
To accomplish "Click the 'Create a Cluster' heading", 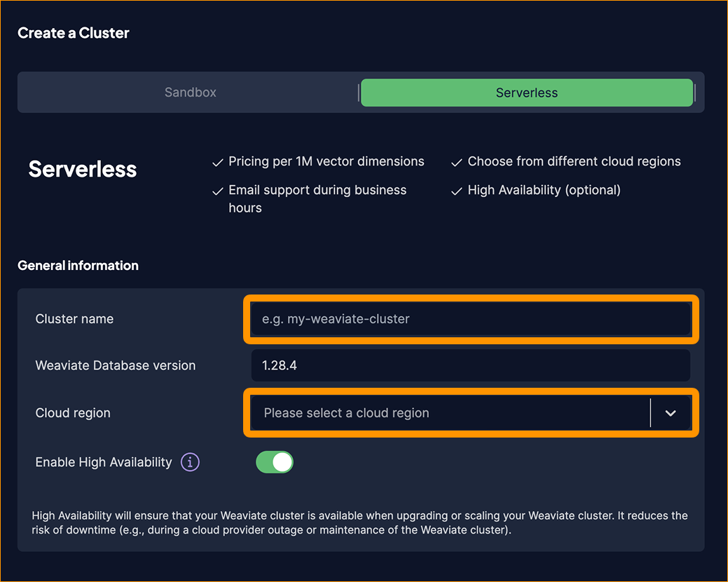I will pos(74,33).
